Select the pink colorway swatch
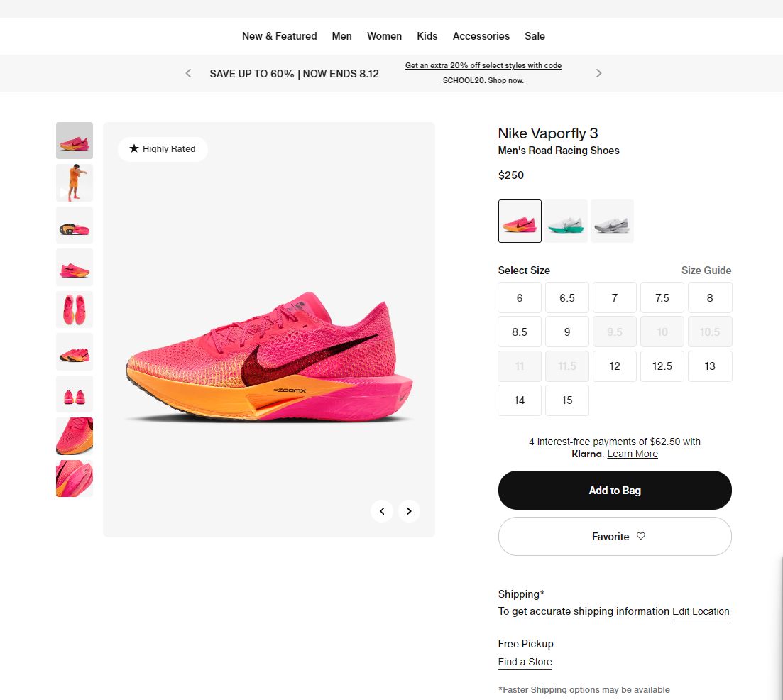Image resolution: width=783 pixels, height=700 pixels. (x=520, y=221)
